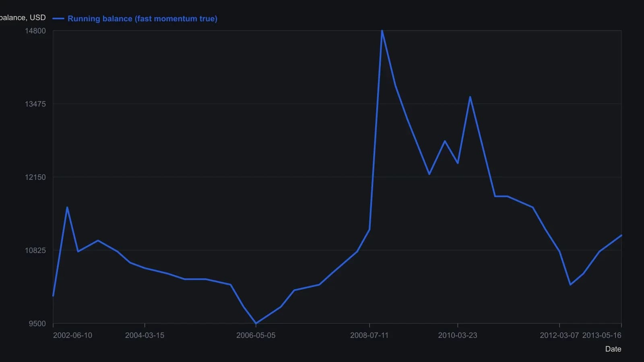This screenshot has height=362, width=644.
Task: Click the 2008-07-11 date label
Action: point(369,335)
